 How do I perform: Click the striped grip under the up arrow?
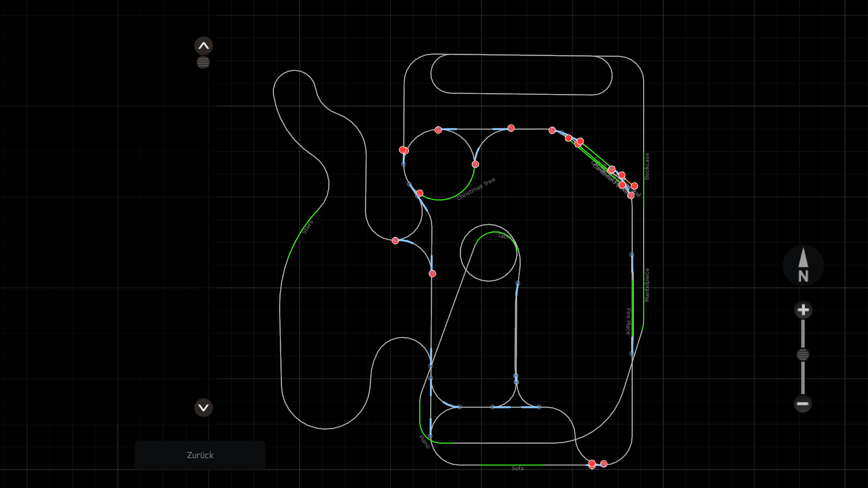(203, 62)
